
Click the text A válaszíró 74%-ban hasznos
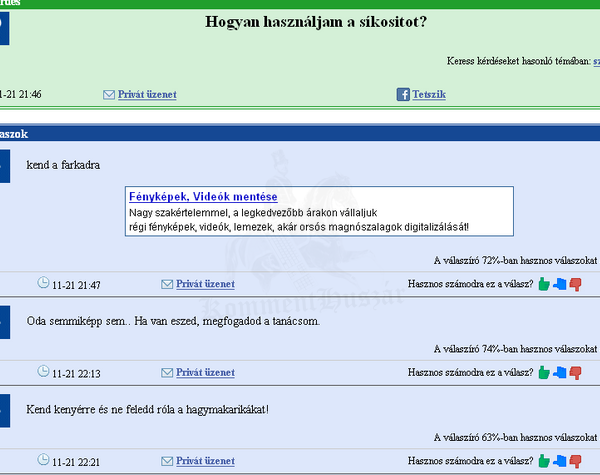[515, 349]
